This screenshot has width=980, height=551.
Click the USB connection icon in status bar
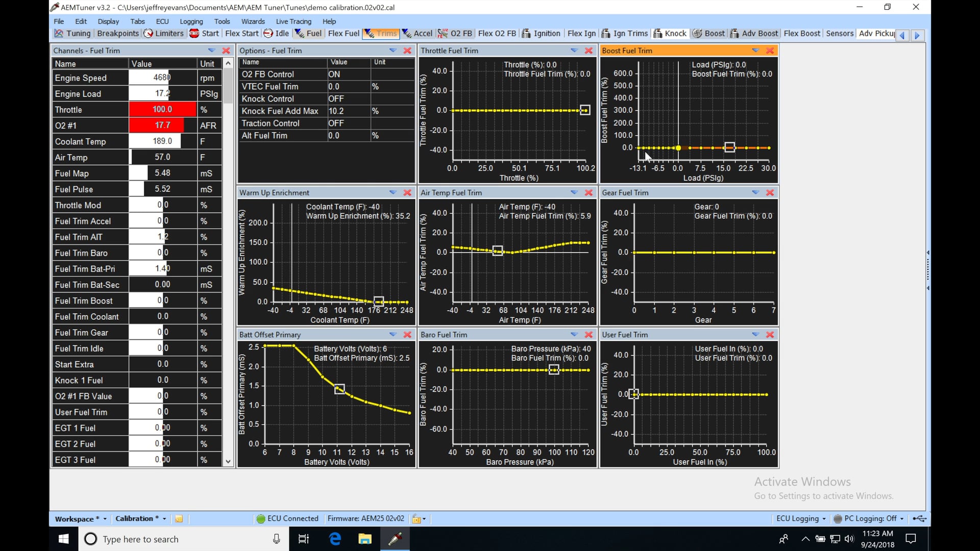pos(919,519)
